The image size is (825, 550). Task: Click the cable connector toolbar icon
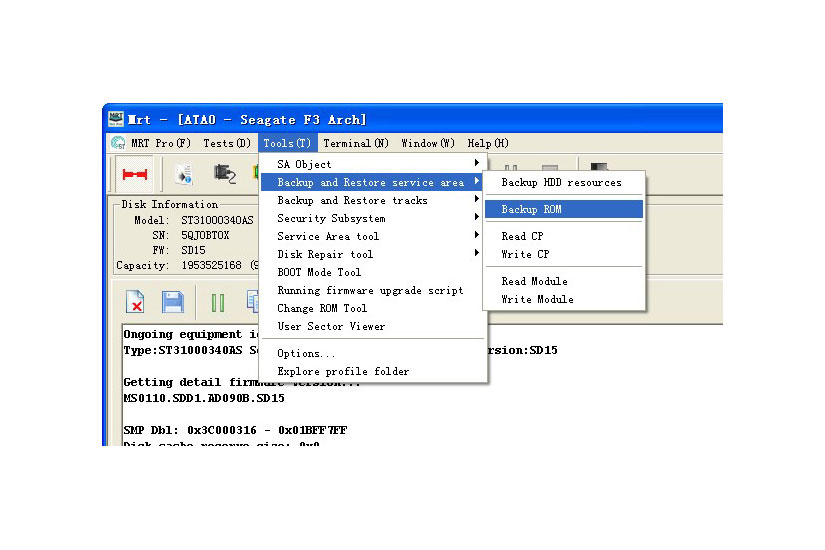coord(225,174)
